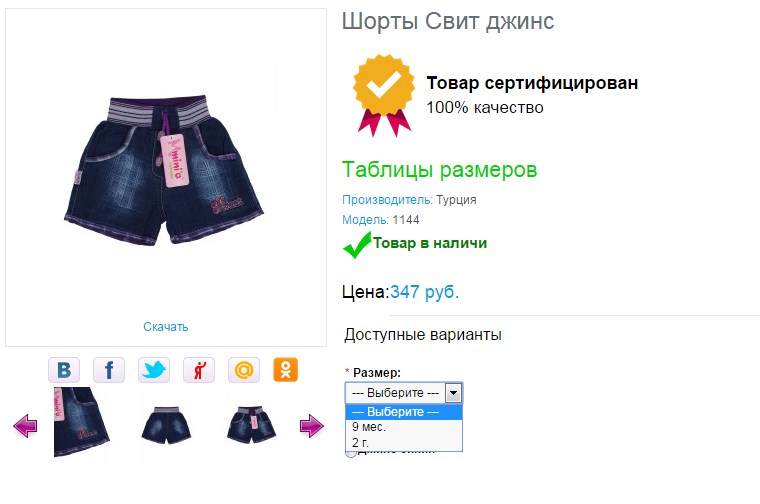The width and height of the screenshot is (760, 504).
Task: Click the gold certified-product badge
Action: coord(384,95)
